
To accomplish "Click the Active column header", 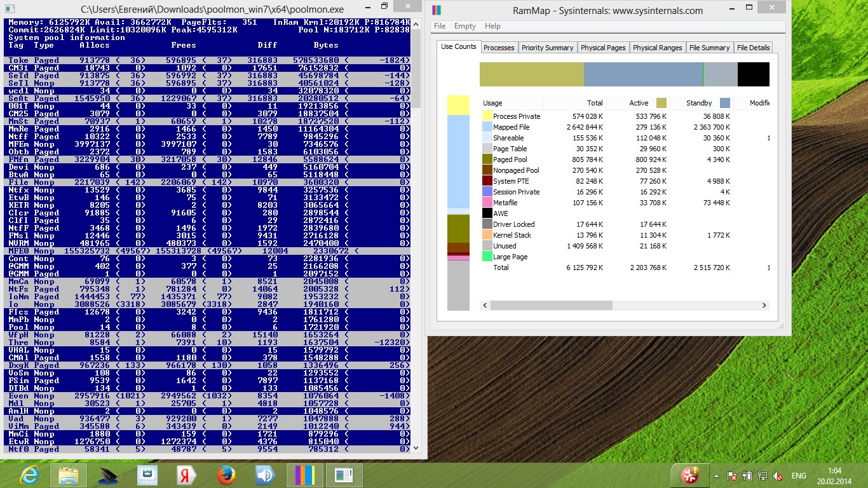I will coord(639,103).
